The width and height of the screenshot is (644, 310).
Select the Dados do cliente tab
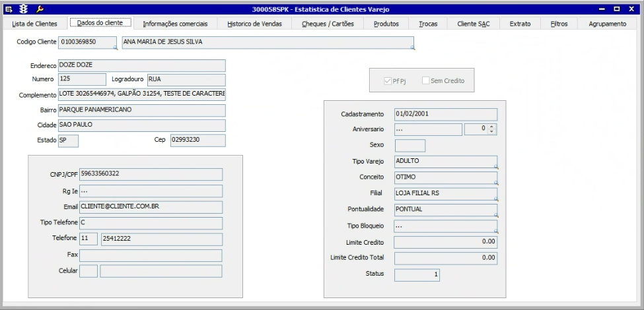pos(100,23)
